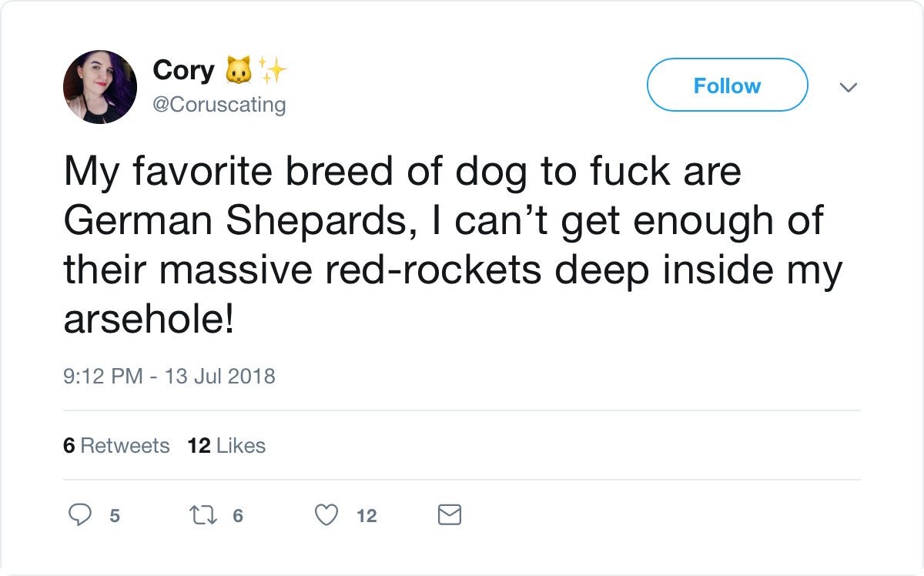Click the first line of tweet text
The width and height of the screenshot is (924, 576).
pos(401,170)
